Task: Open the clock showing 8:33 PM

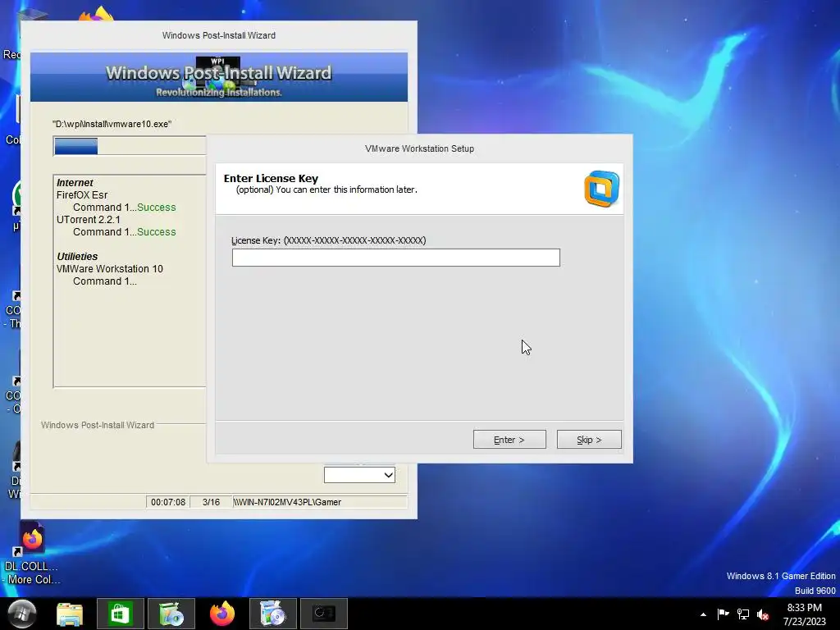Action: 804,614
